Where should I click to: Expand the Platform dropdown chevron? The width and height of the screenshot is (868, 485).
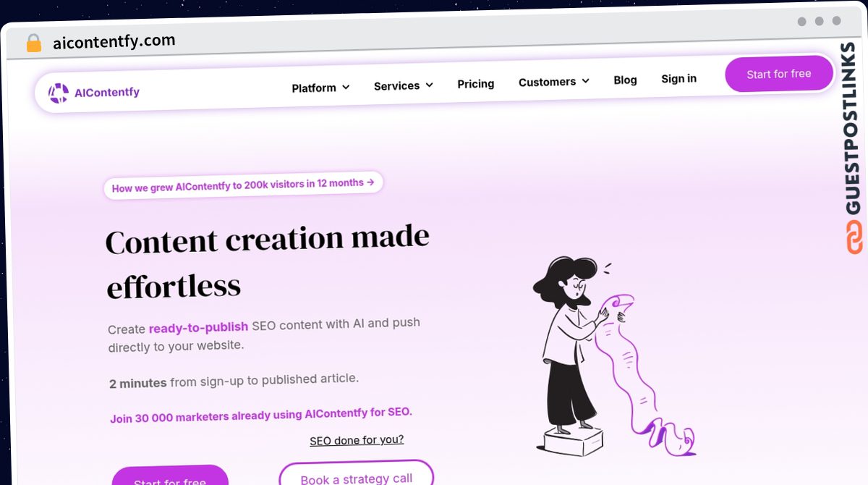[x=346, y=87]
